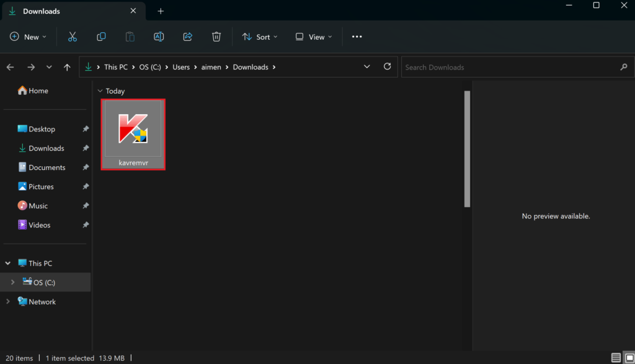The width and height of the screenshot is (635, 364).
Task: Collapse the Today group
Action: [x=100, y=91]
